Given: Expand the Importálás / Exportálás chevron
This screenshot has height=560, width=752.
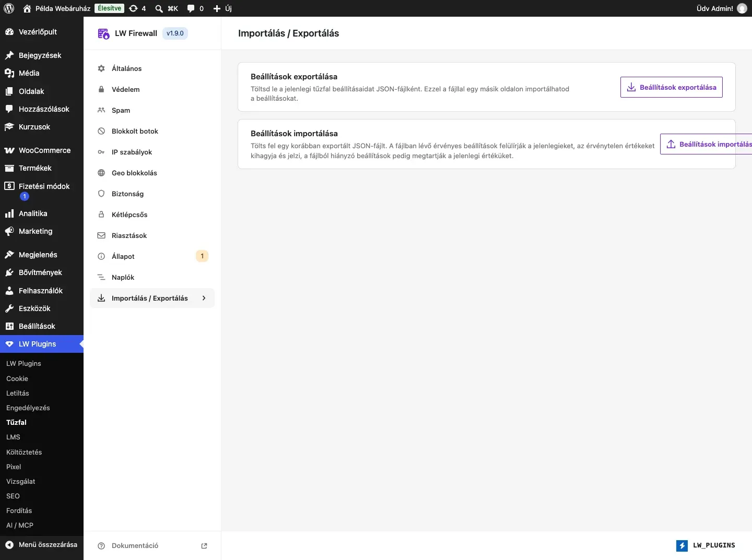Looking at the screenshot, I should (204, 298).
